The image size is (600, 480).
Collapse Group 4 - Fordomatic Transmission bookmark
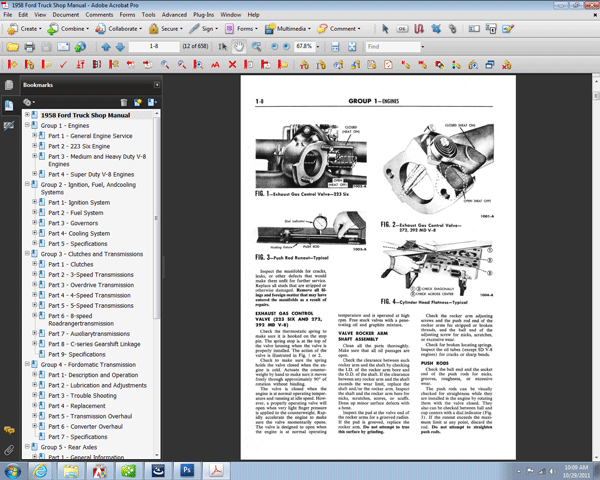[27, 364]
